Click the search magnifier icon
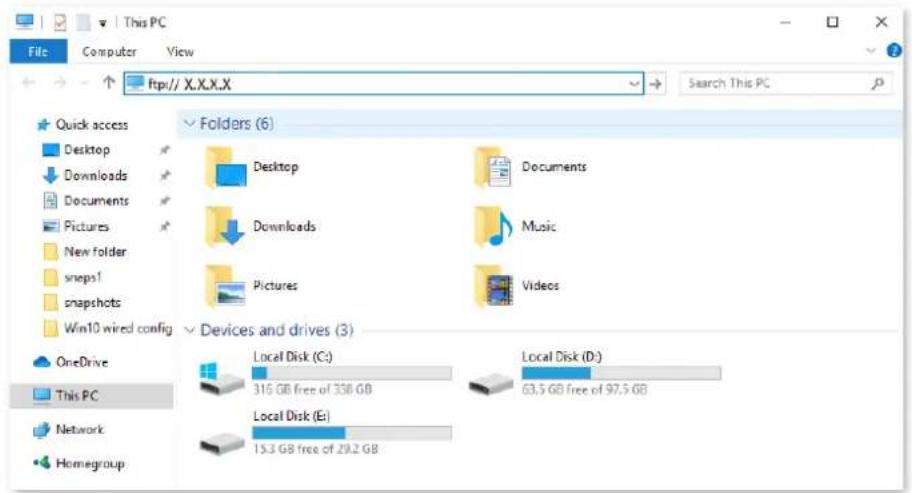This screenshot has height=493, width=912. 878,84
